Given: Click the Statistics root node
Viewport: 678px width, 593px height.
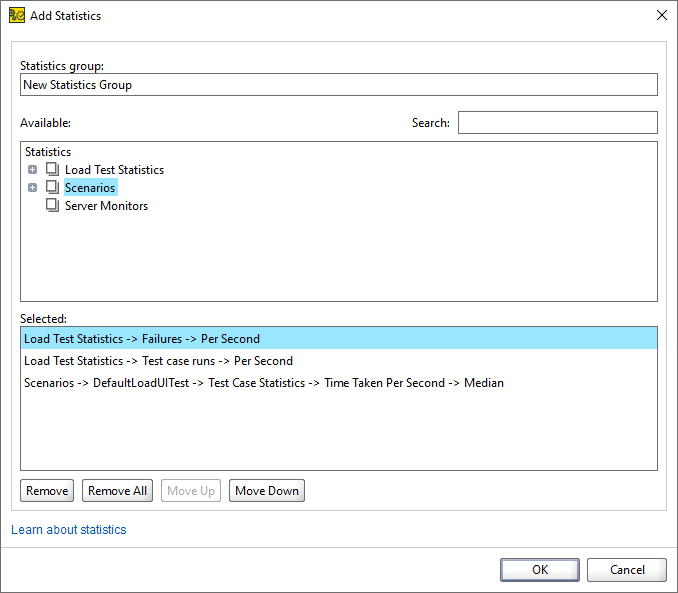Looking at the screenshot, I should click(x=48, y=152).
